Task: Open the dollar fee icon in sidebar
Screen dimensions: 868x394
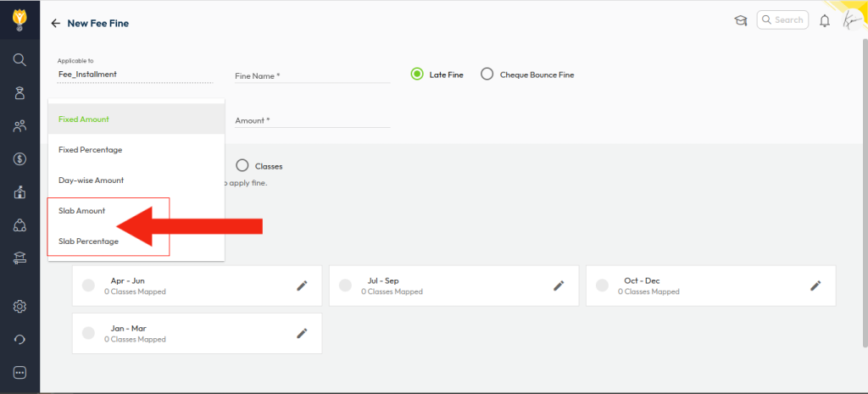Action: 19,158
